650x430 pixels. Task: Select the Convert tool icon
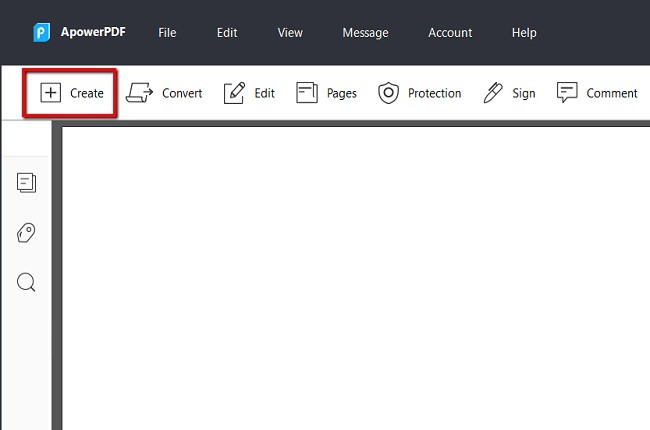[140, 93]
